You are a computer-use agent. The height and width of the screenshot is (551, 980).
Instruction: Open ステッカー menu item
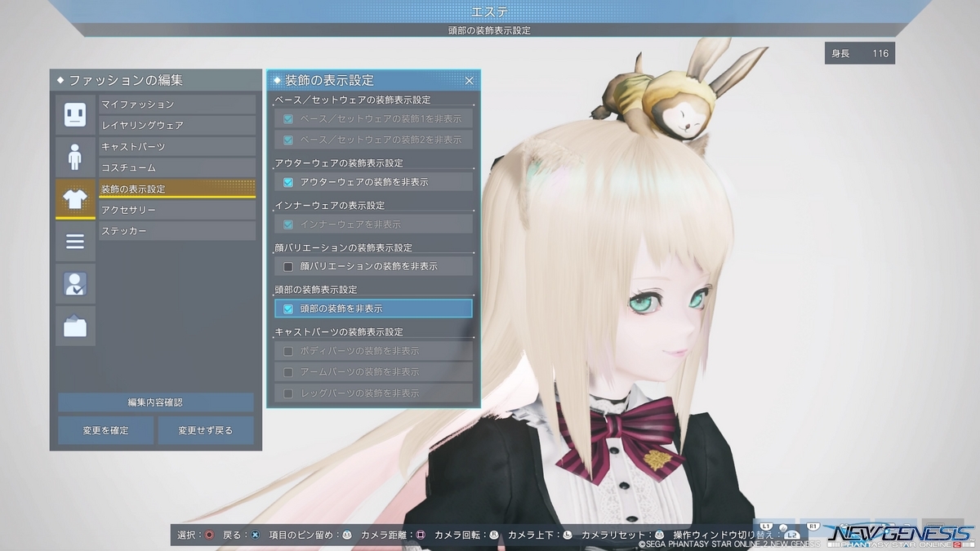[x=177, y=231]
